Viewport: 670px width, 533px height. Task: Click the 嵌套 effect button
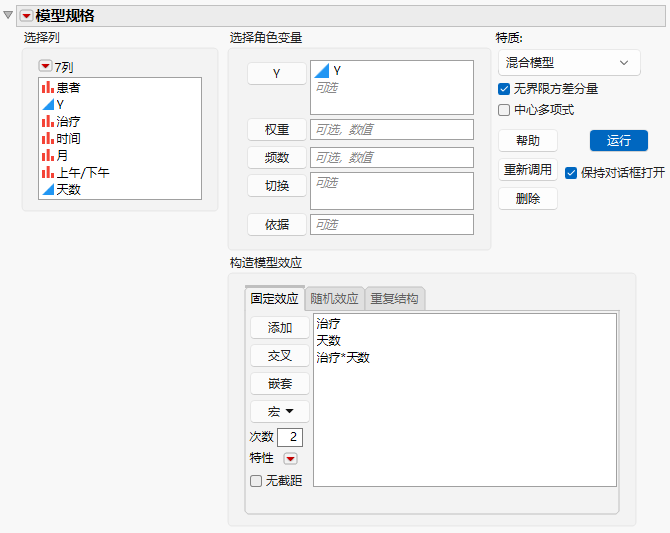point(279,384)
